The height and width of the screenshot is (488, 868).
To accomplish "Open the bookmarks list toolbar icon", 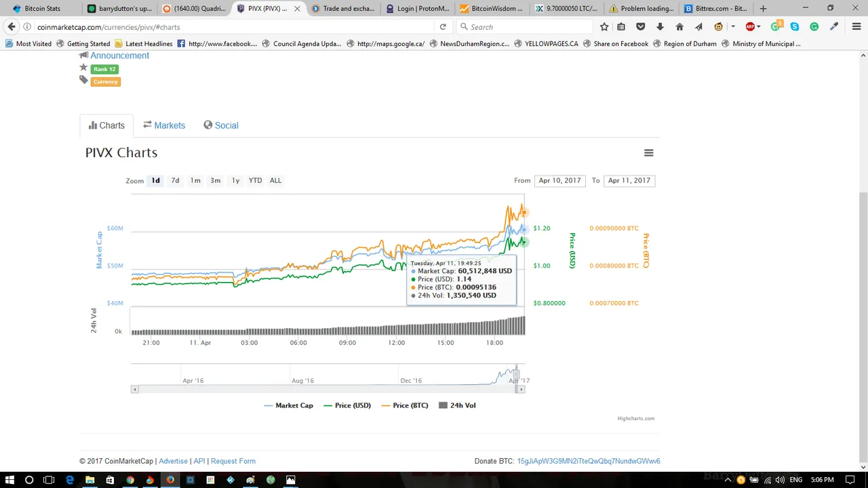I will pos(621,27).
